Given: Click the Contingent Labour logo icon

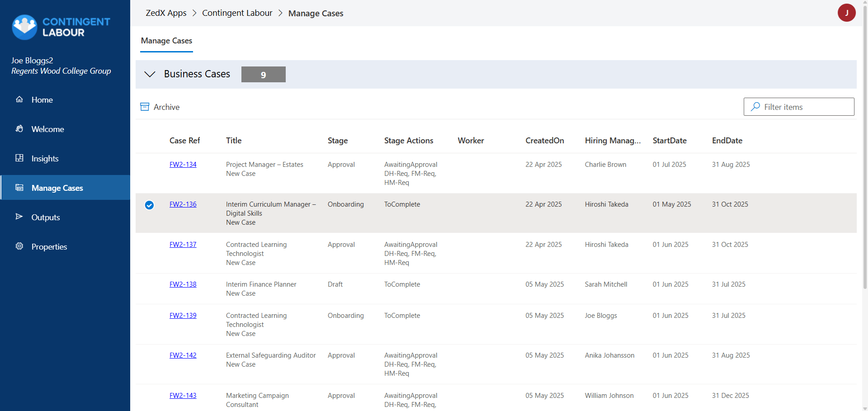Looking at the screenshot, I should point(24,27).
